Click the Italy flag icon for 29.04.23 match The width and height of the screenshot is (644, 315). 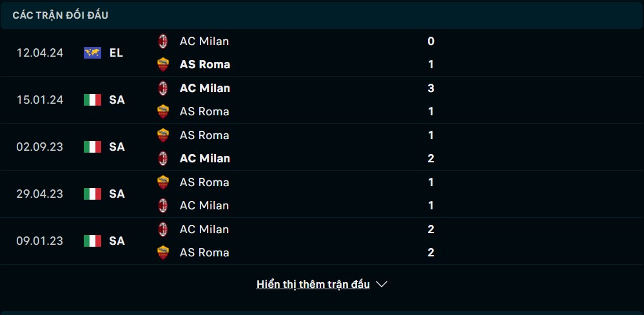pyautogui.click(x=92, y=194)
